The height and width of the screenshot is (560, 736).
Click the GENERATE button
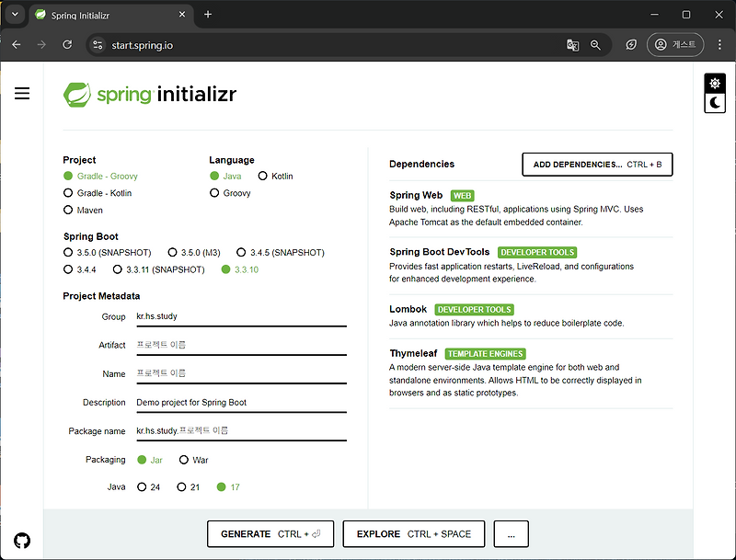pos(270,533)
